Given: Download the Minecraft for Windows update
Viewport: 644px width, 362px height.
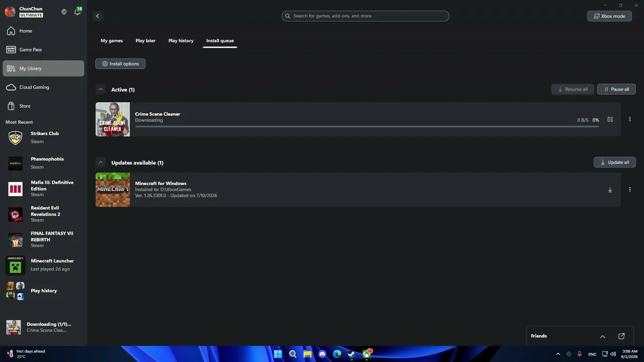Looking at the screenshot, I should point(610,190).
